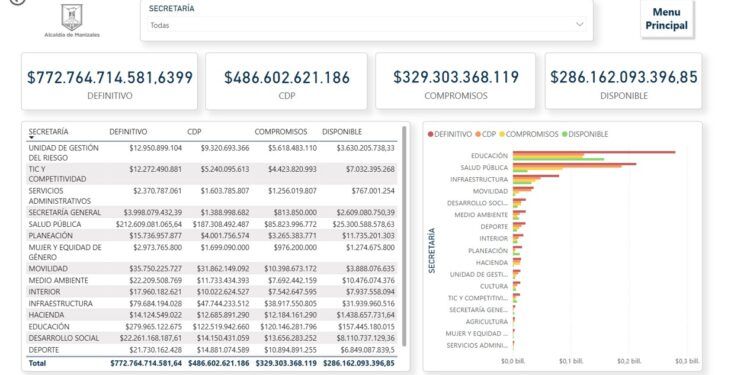The width and height of the screenshot is (750, 375).
Task: Click the EDUCACIÓN bar in chart
Action: tap(594, 156)
